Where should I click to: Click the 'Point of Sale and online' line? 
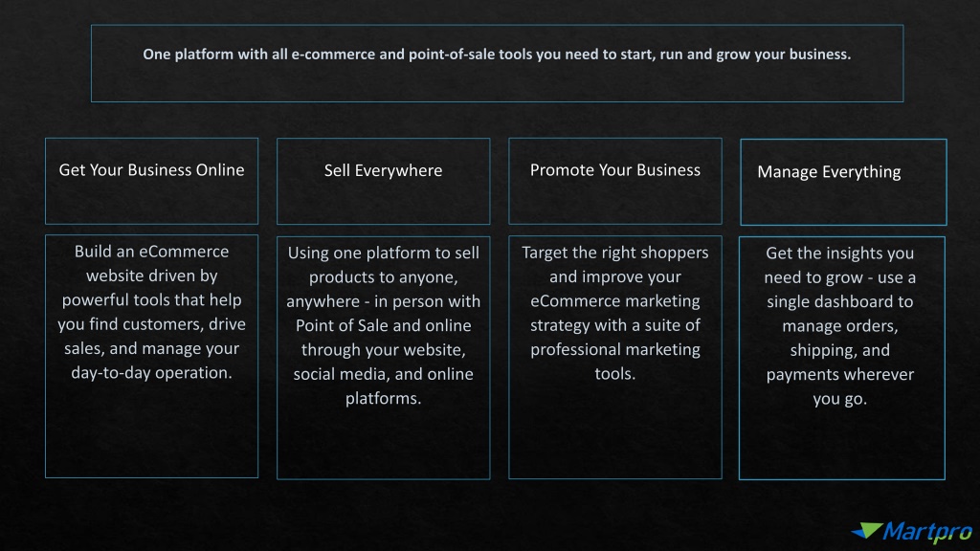(x=383, y=325)
